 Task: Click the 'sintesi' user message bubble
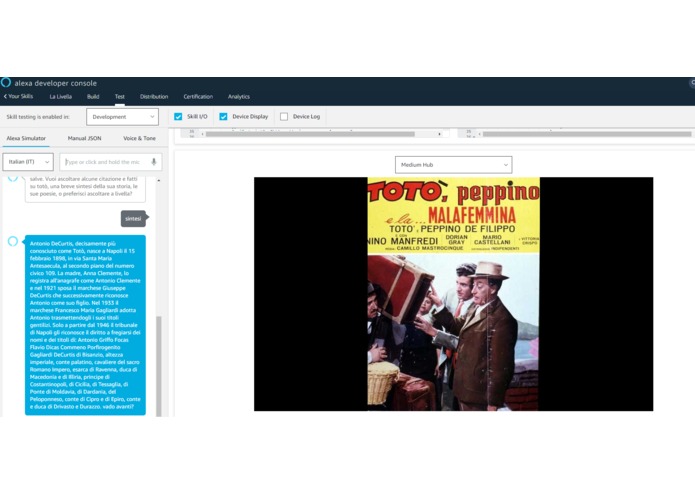[133, 218]
